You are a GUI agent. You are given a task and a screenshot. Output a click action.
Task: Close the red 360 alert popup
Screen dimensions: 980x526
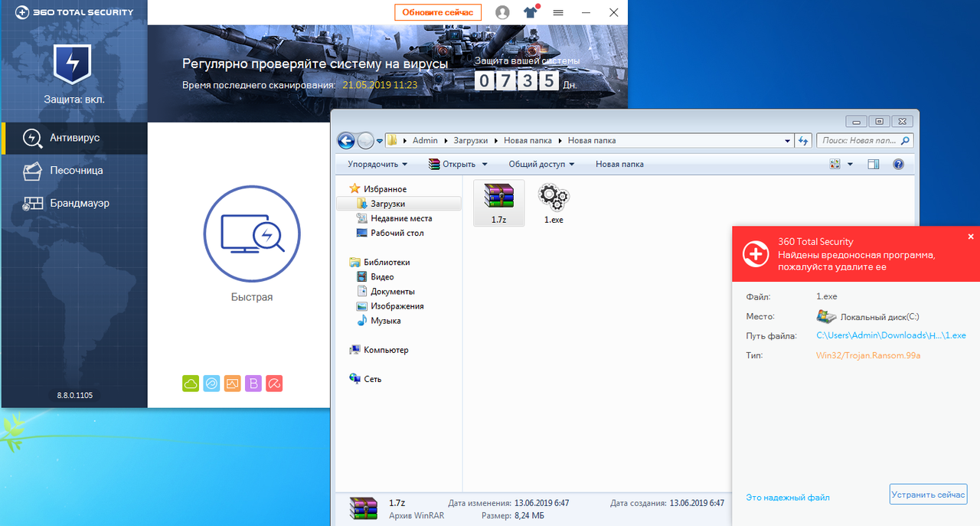point(971,237)
